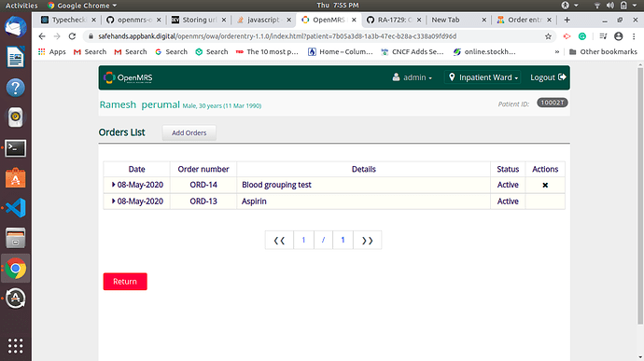Viewport: 644px width, 361px height.
Task: Go to previous page of orders
Action: pyautogui.click(x=279, y=241)
